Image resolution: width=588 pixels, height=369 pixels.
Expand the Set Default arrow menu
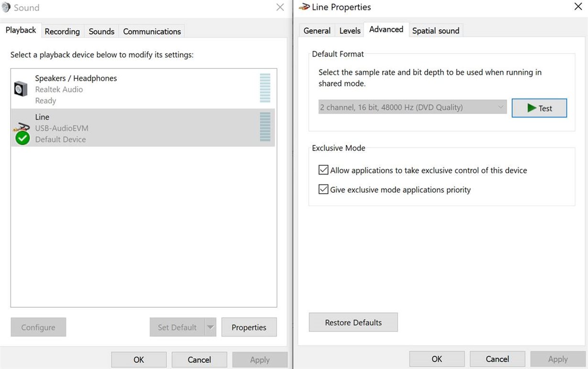click(210, 327)
